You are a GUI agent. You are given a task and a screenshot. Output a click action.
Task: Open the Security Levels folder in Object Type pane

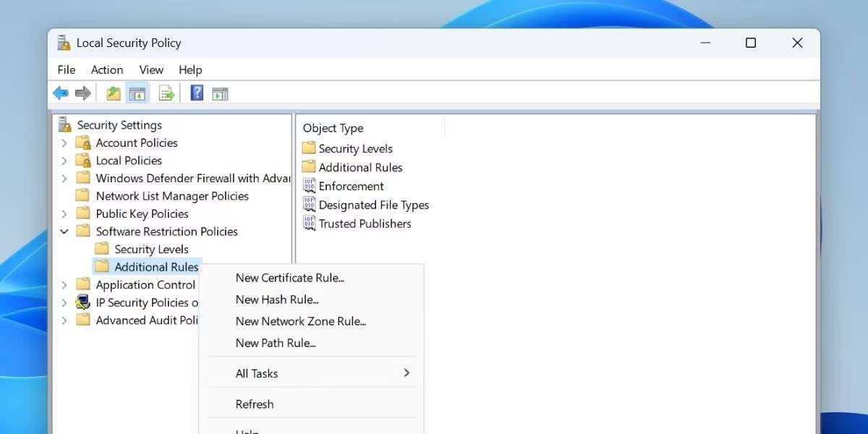click(x=355, y=148)
